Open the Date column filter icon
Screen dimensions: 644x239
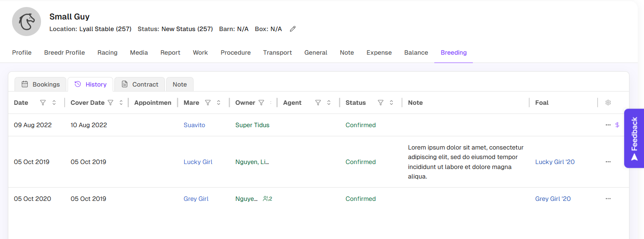43,103
